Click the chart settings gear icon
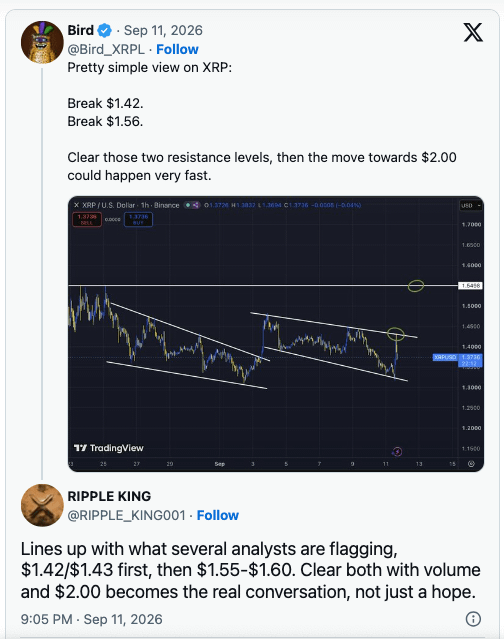Screen dimensions: 504x639 (x=471, y=464)
